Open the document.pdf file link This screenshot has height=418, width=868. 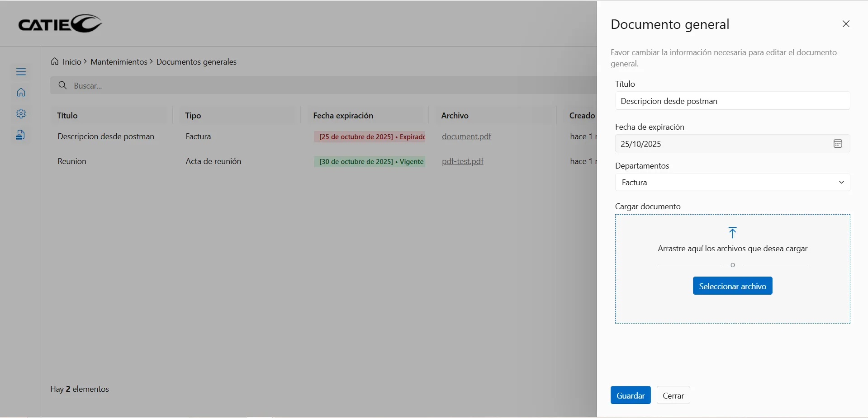[466, 136]
